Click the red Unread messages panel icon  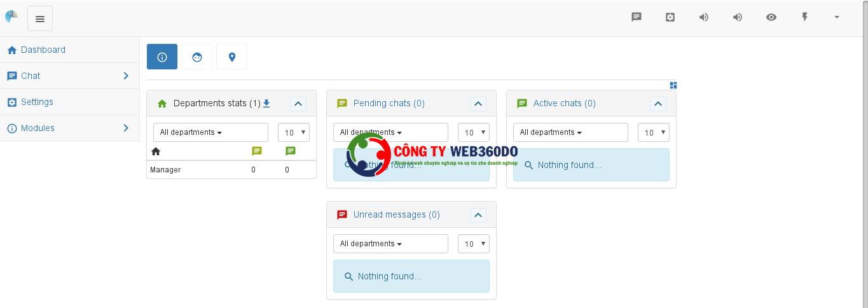[342, 214]
